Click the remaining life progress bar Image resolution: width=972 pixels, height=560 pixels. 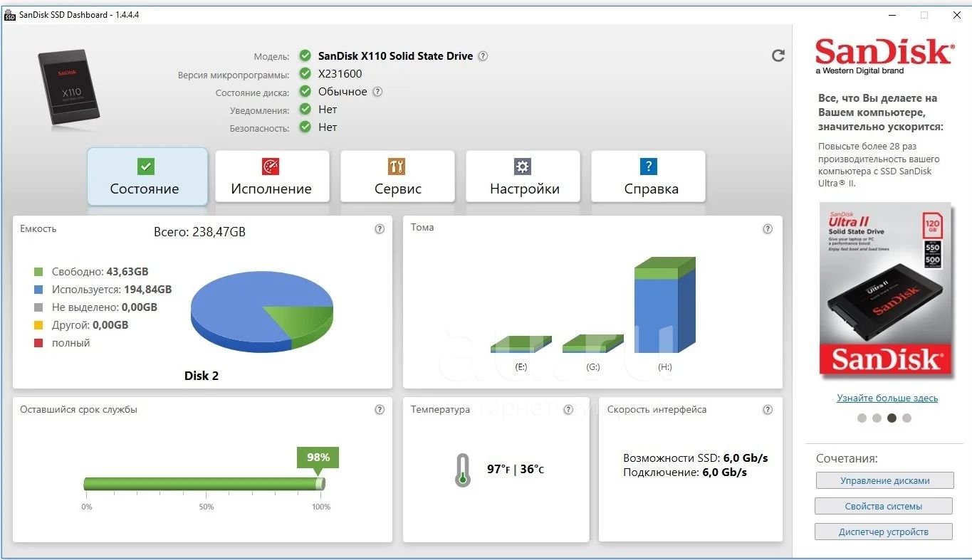click(204, 484)
